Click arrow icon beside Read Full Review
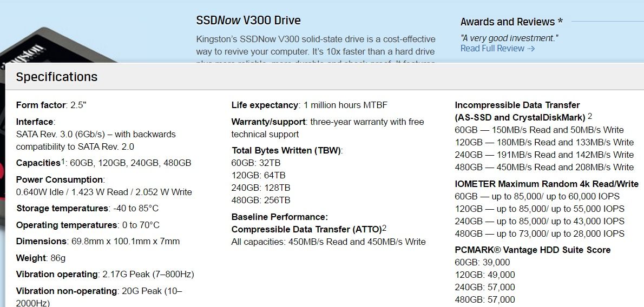This screenshot has width=644, height=307. 531,49
